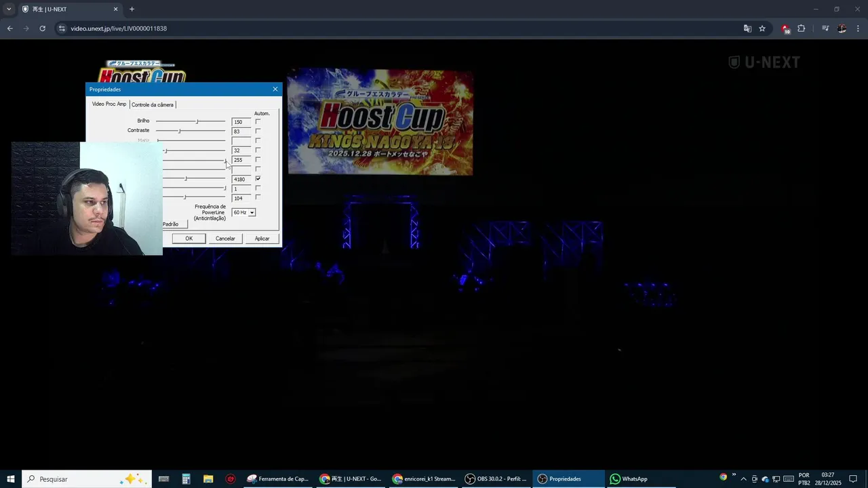
Task: Click the Chrome icon in system tray
Action: tap(724, 477)
